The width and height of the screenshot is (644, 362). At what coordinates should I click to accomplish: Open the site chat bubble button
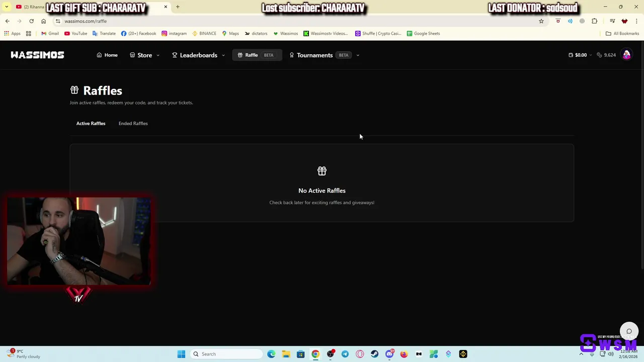[x=629, y=331]
